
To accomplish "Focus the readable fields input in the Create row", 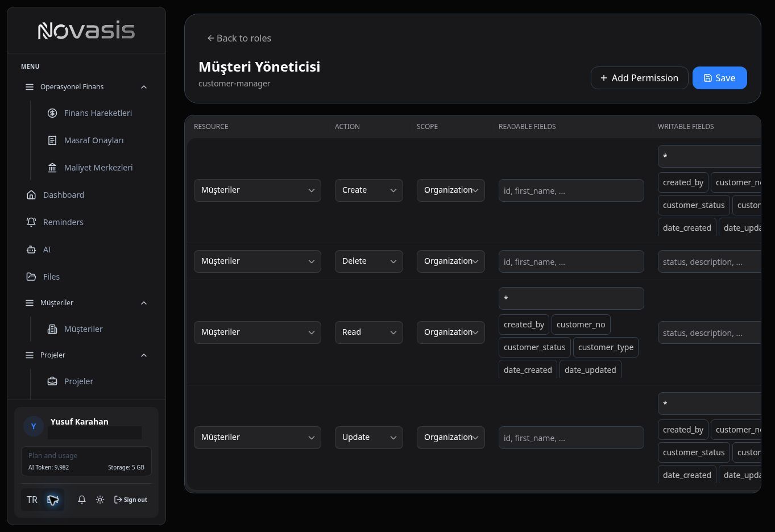I will [571, 190].
